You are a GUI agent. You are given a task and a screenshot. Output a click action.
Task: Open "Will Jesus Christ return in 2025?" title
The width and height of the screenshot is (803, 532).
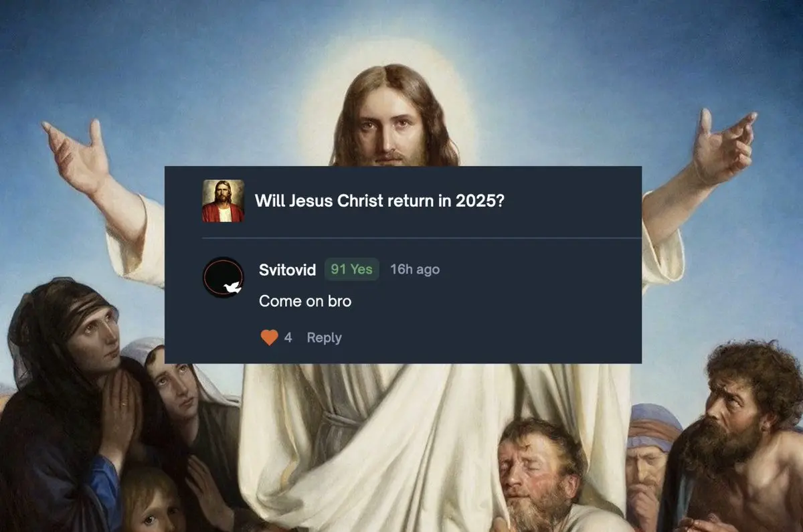pos(379,201)
